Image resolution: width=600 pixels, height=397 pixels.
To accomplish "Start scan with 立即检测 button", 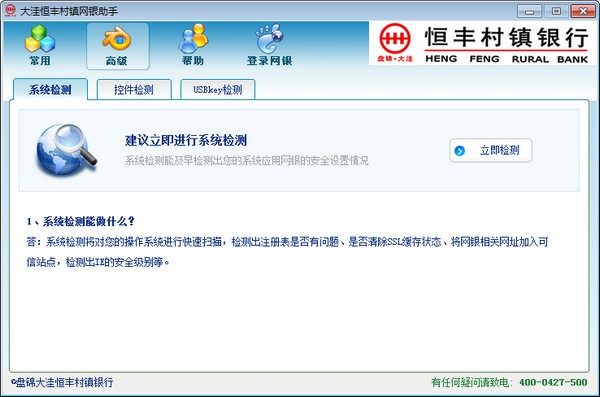I will (491, 150).
